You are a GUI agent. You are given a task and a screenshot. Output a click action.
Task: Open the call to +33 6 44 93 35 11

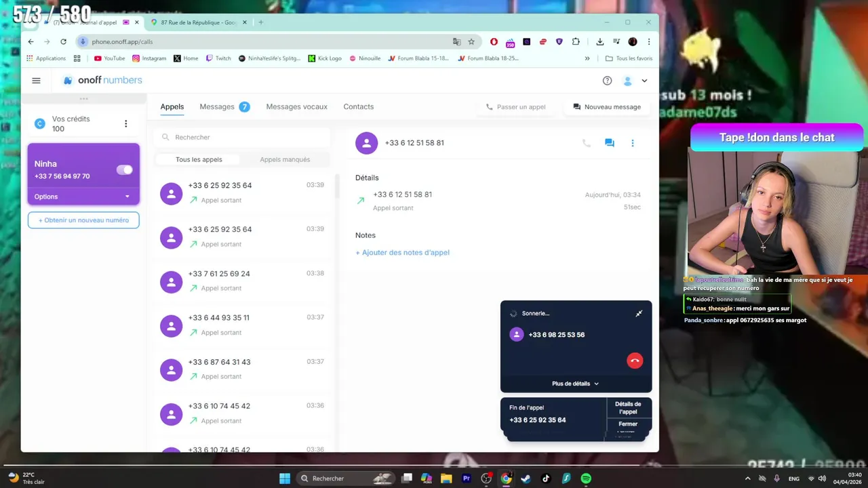242,325
